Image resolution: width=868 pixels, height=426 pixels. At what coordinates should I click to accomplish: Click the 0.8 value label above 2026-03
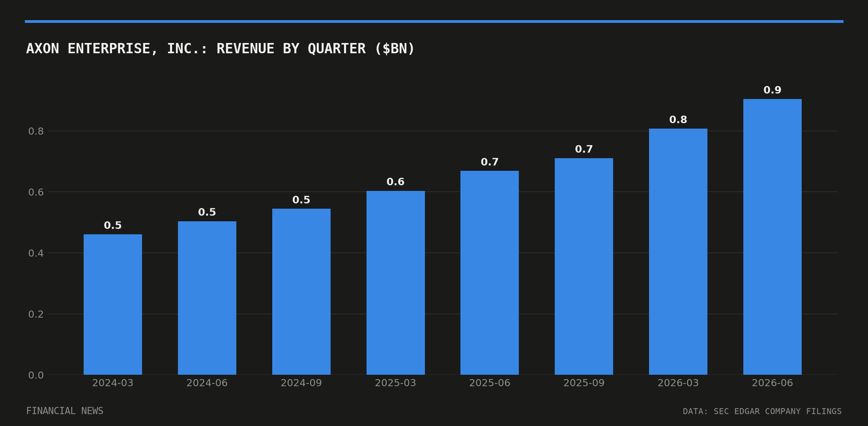coord(678,120)
